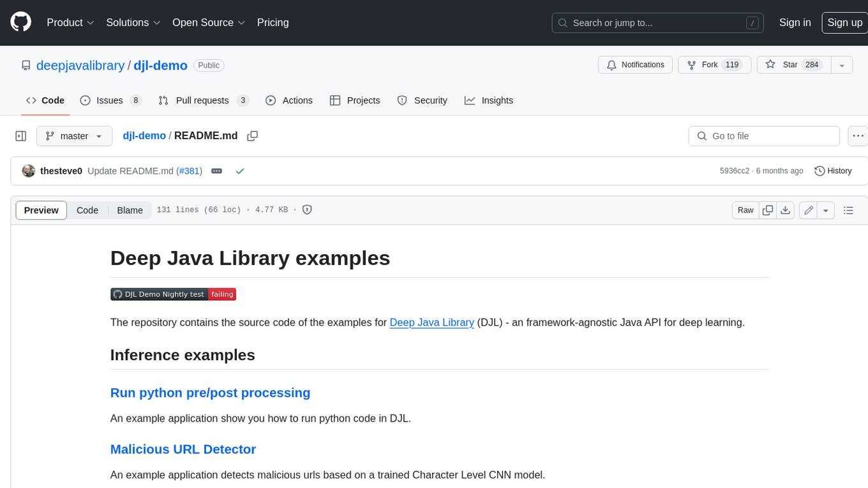The width and height of the screenshot is (868, 488).
Task: Download the raw file
Action: [786, 210]
